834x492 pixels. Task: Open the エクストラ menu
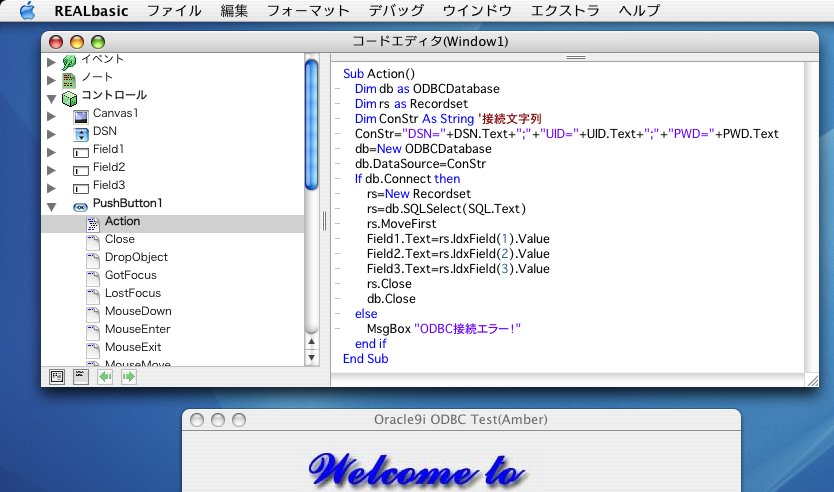pyautogui.click(x=565, y=11)
